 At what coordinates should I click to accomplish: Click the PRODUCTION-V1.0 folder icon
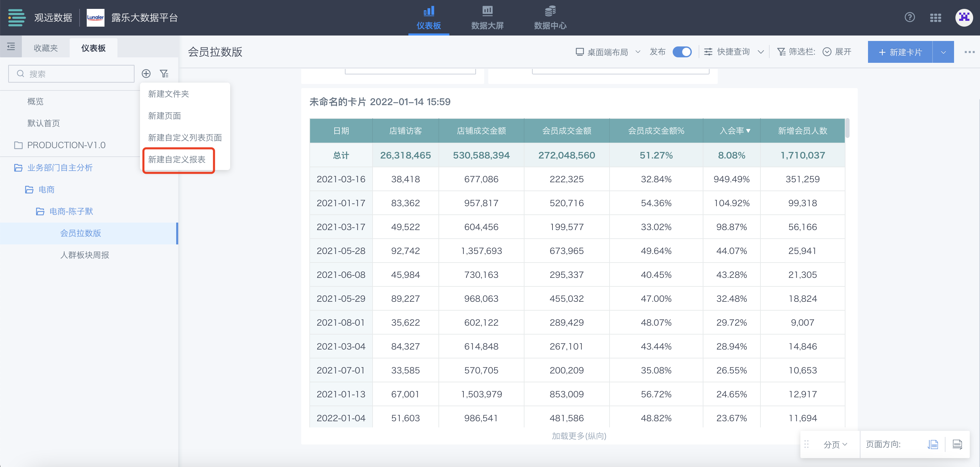click(18, 145)
